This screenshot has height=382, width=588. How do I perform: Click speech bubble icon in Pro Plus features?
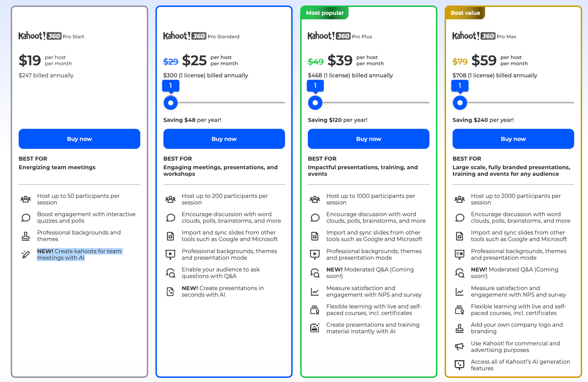(315, 218)
